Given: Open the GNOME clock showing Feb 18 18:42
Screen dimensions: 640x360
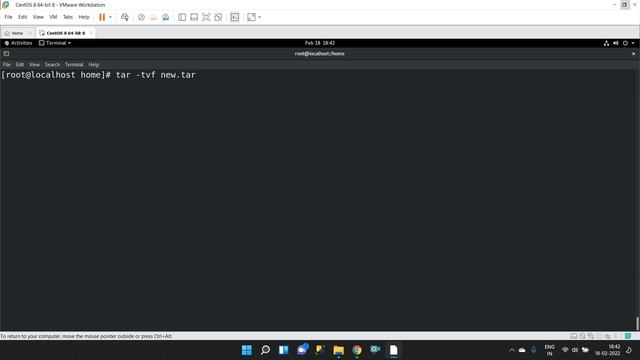Looking at the screenshot, I should 320,43.
